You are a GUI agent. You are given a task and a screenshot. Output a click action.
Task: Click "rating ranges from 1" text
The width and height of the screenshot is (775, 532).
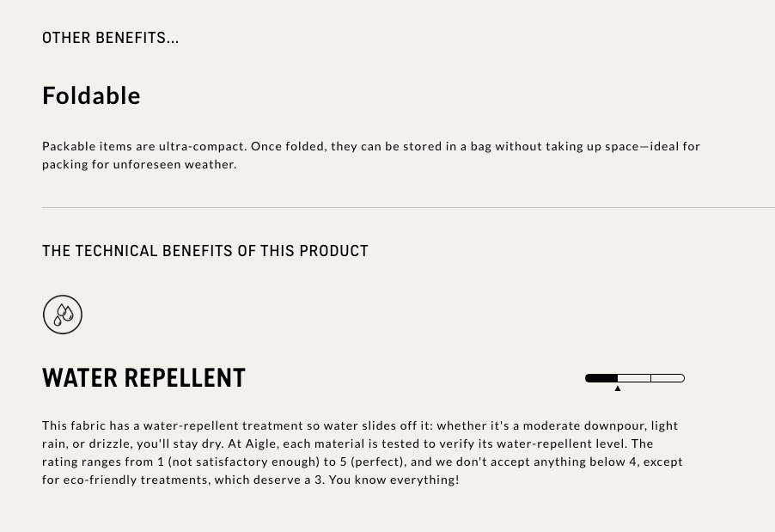tap(103, 462)
